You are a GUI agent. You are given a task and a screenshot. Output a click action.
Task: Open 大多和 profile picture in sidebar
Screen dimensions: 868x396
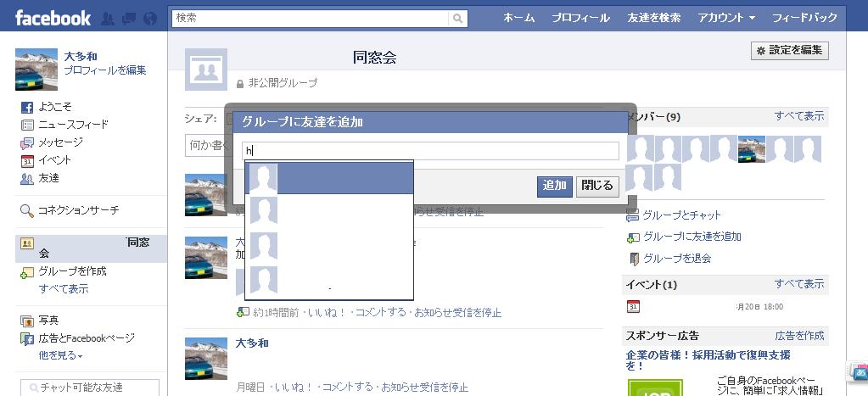coord(36,70)
